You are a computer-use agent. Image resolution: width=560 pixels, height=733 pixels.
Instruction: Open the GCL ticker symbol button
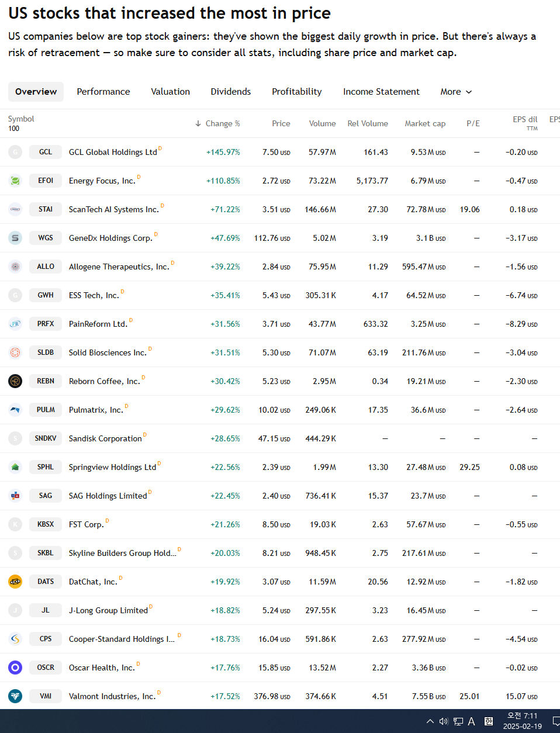click(x=46, y=152)
